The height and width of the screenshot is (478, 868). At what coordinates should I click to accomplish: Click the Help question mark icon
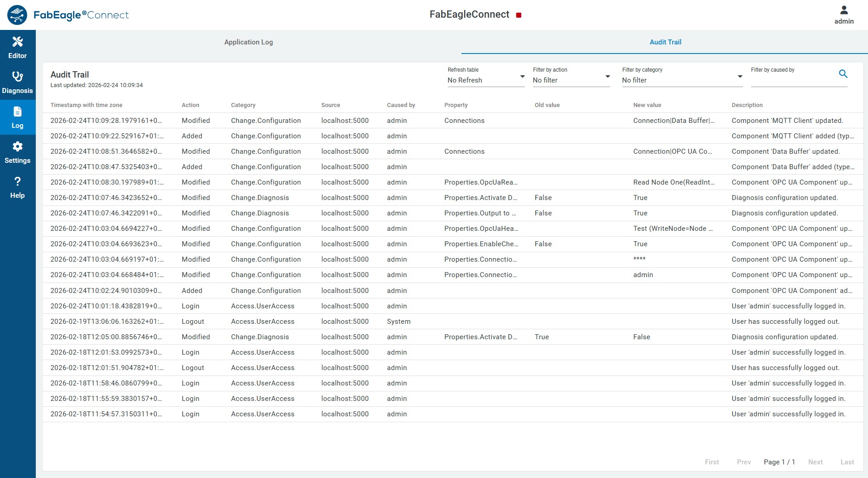[17, 187]
